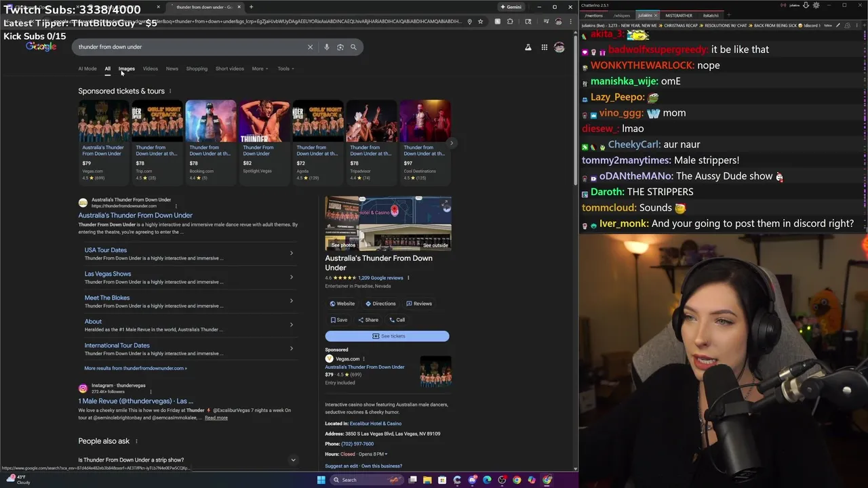Open 1,209 Google reviews link
The width and height of the screenshot is (868, 488).
coord(380,278)
